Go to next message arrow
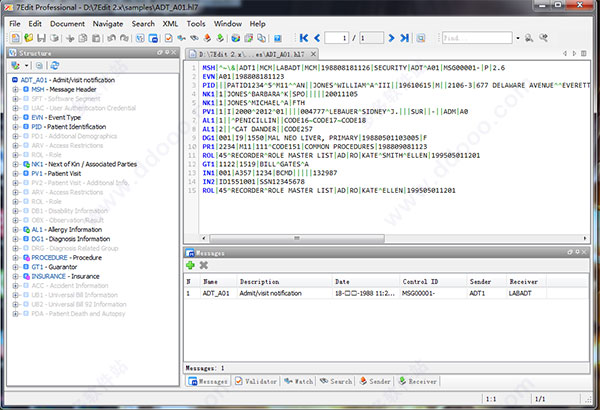 pos(391,38)
